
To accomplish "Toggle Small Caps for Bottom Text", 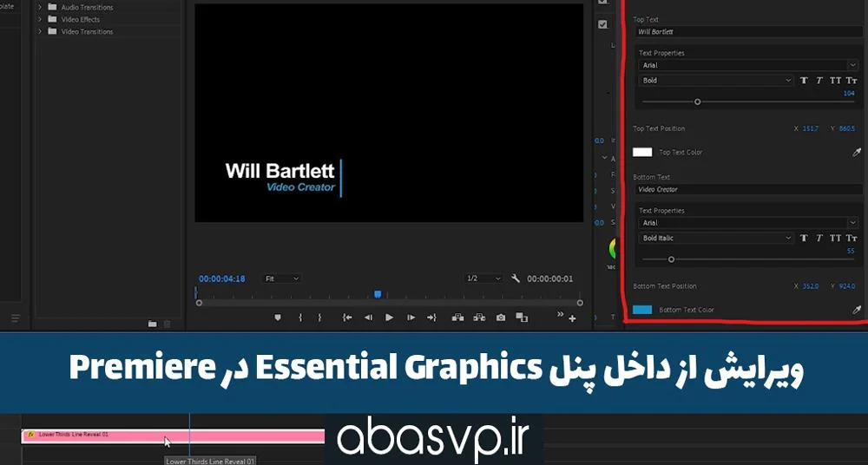I will (852, 238).
